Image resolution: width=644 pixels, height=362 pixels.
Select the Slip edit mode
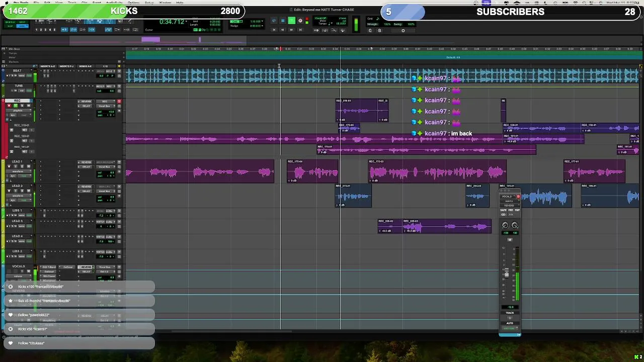(11, 26)
